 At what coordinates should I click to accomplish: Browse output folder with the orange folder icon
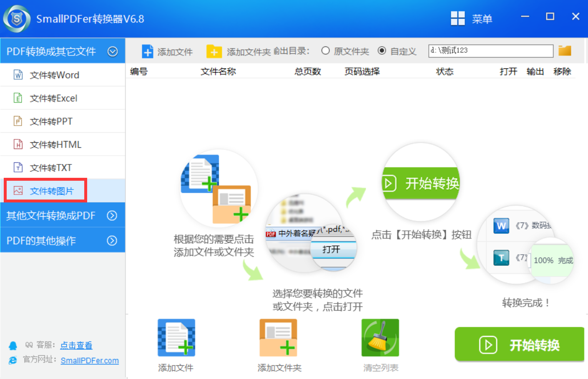coord(565,51)
